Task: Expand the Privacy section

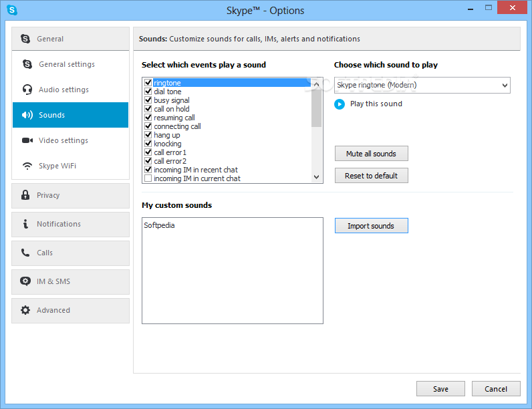Action: (71, 196)
